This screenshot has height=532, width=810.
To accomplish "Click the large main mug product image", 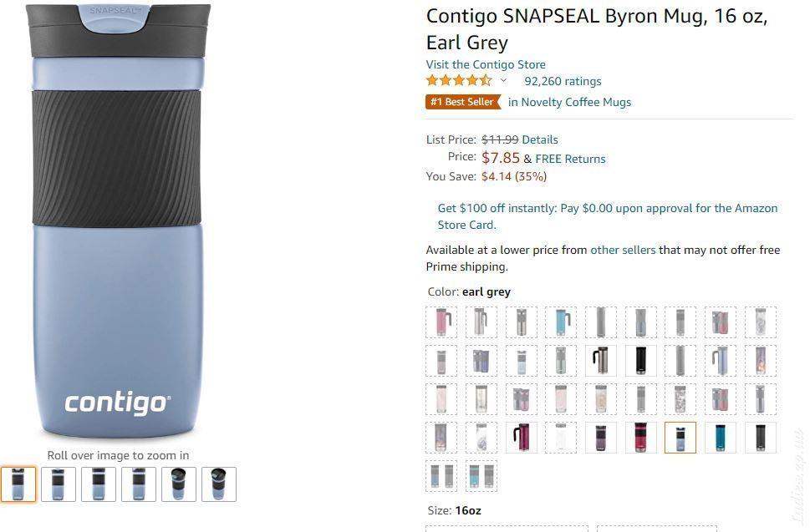I will pos(118,222).
